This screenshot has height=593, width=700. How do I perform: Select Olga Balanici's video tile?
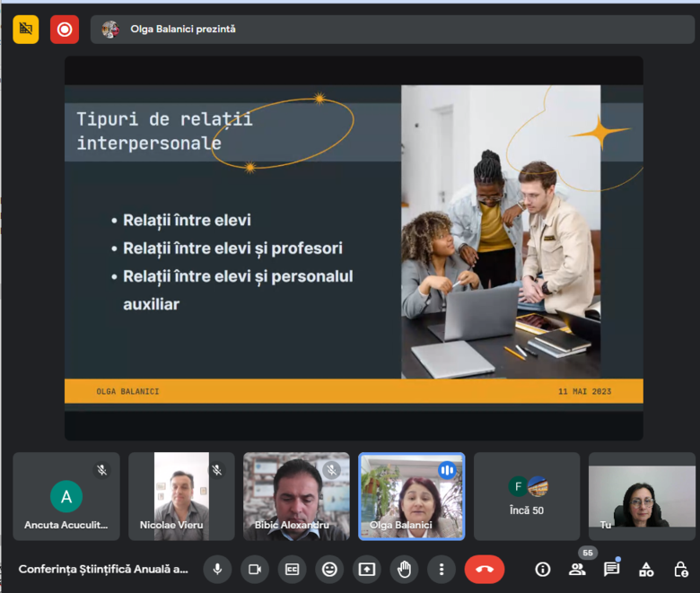click(412, 496)
